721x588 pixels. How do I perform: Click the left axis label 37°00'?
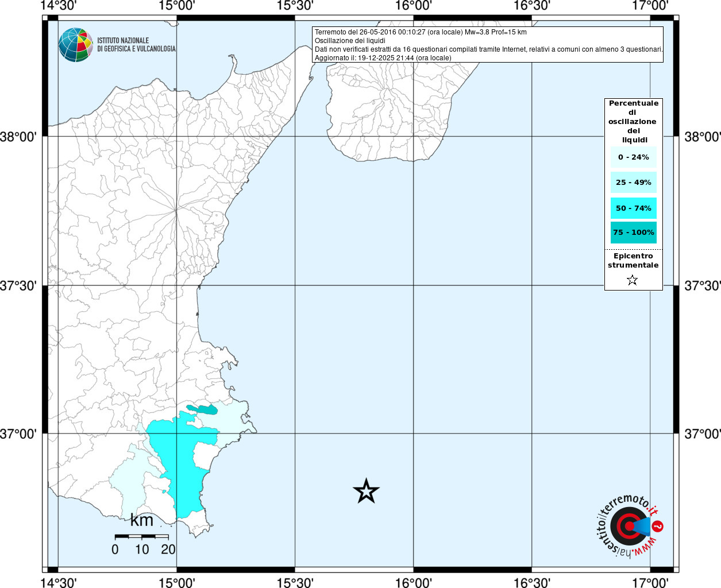[18, 434]
